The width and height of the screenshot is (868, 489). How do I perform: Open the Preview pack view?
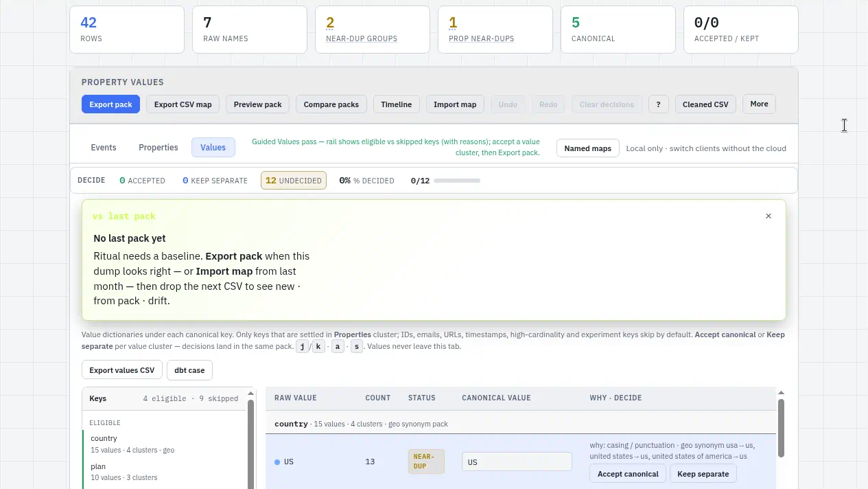coord(257,104)
